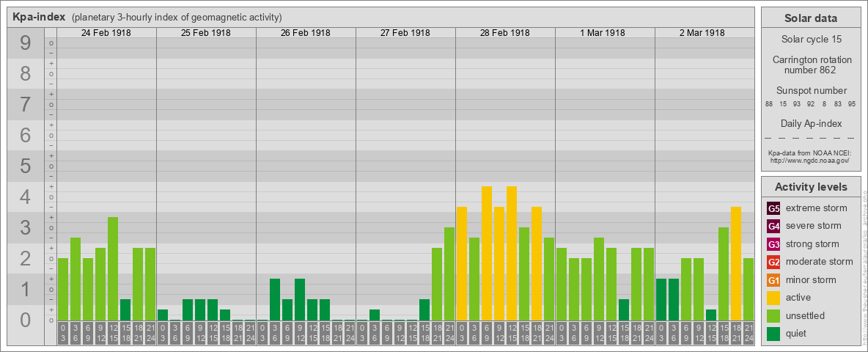The width and height of the screenshot is (868, 352).
Task: Click the 21-24 hour label under 2 Mar
Action: pos(748,333)
